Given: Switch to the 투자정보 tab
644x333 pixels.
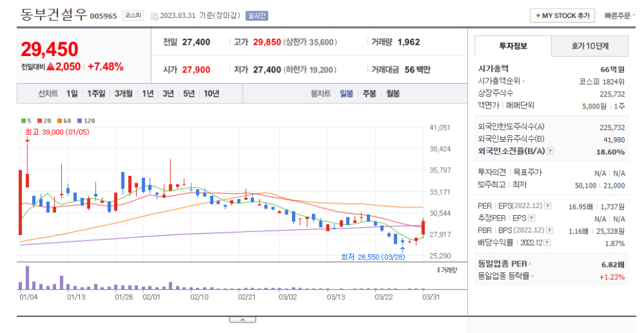Looking at the screenshot, I should point(513,46).
